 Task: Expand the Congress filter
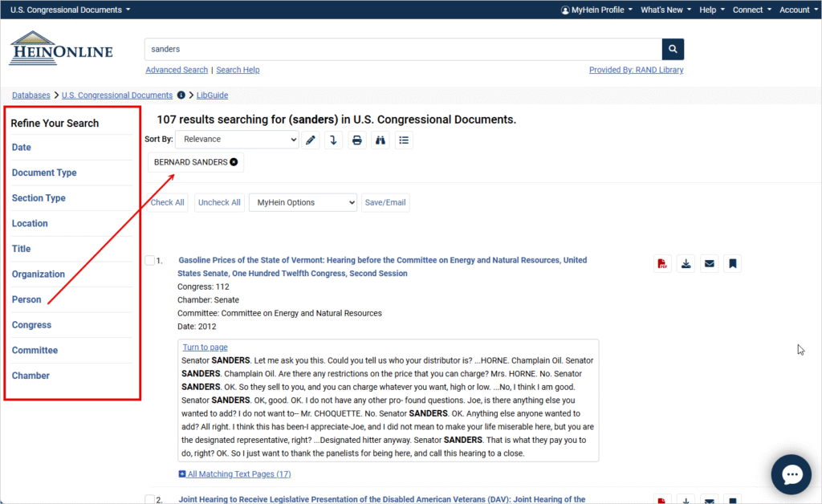coord(31,325)
